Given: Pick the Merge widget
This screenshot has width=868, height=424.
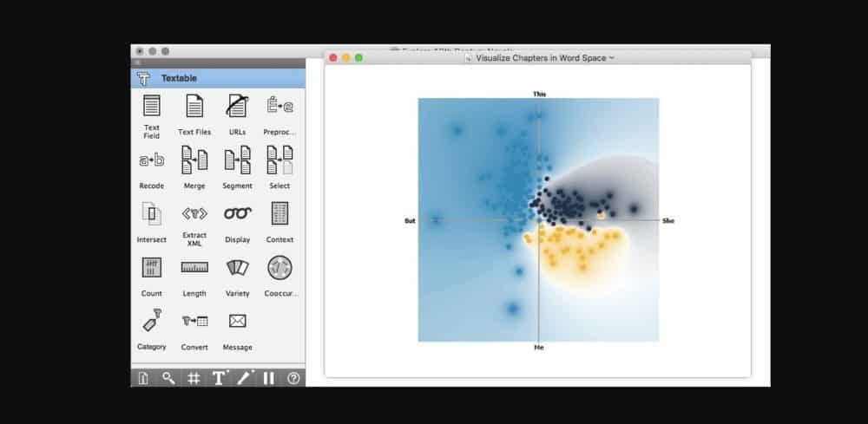Looking at the screenshot, I should click(194, 160).
